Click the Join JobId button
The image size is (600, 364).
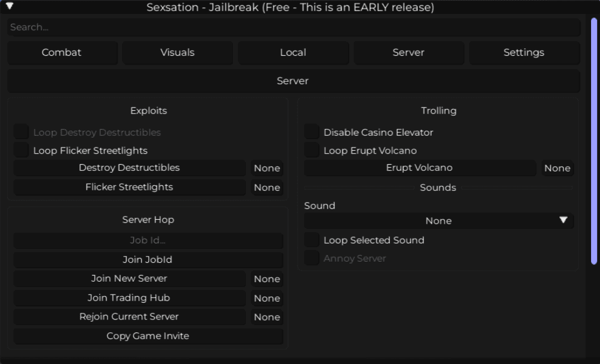click(x=148, y=259)
